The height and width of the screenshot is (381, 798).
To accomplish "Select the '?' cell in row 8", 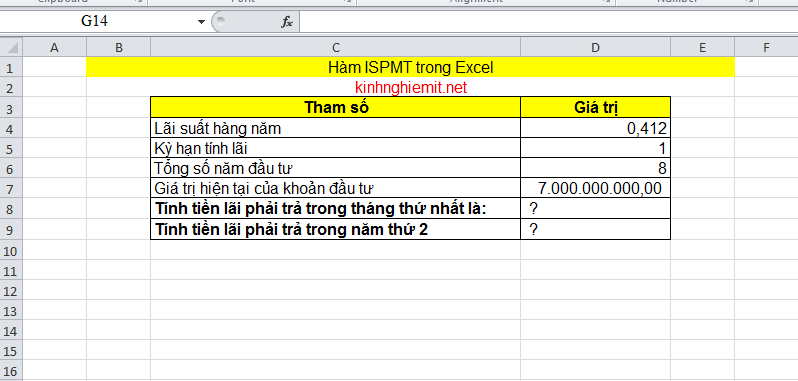I will (595, 209).
